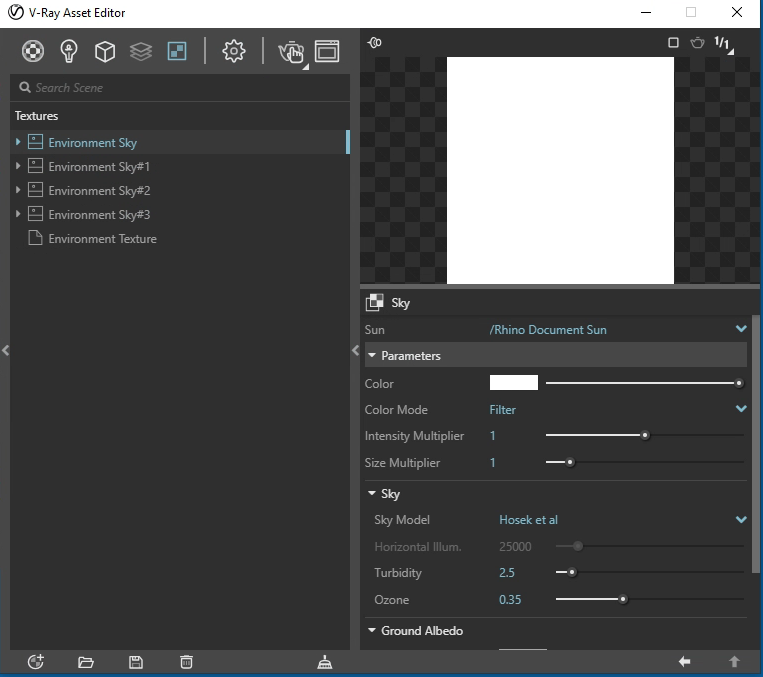Click the Intensity Multiplier value 1
Viewport: 763px width, 677px height.
pyautogui.click(x=492, y=436)
